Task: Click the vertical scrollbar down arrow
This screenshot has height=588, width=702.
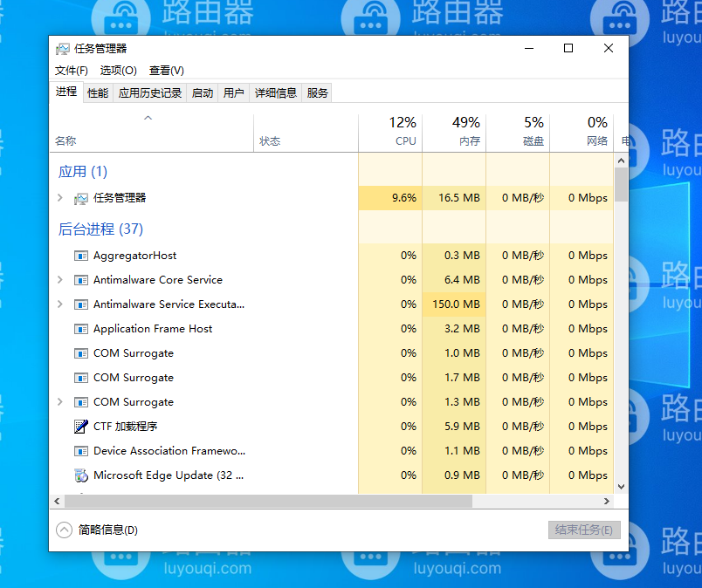Action: [x=621, y=487]
